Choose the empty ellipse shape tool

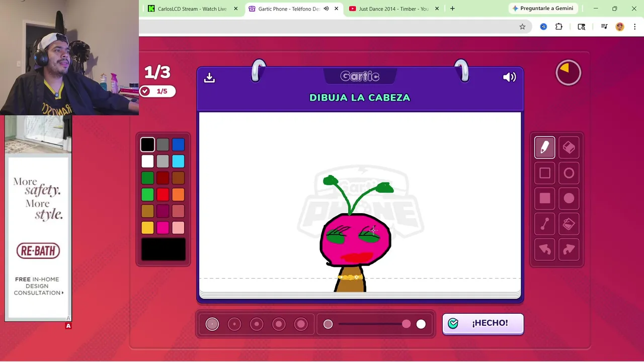coord(569,173)
